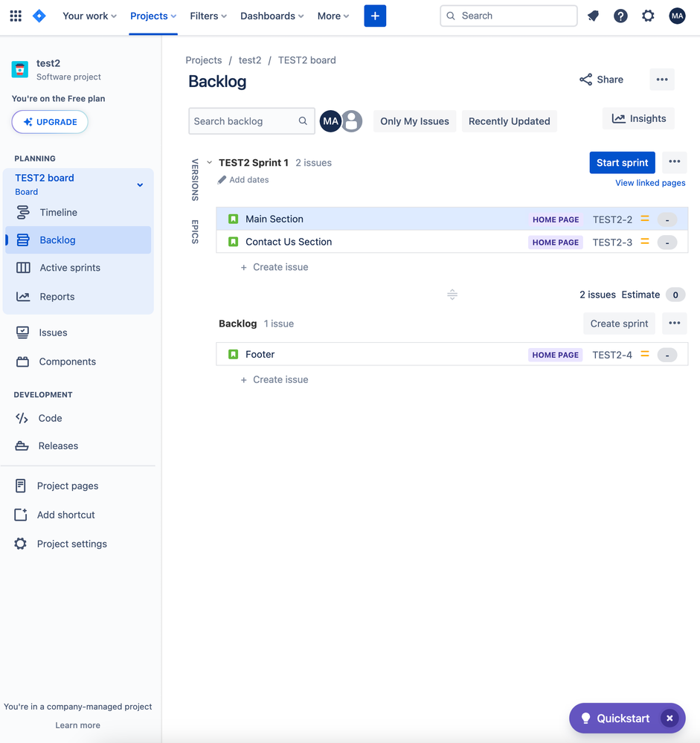Open the Quickstart button
This screenshot has width=700, height=743.
click(x=615, y=718)
